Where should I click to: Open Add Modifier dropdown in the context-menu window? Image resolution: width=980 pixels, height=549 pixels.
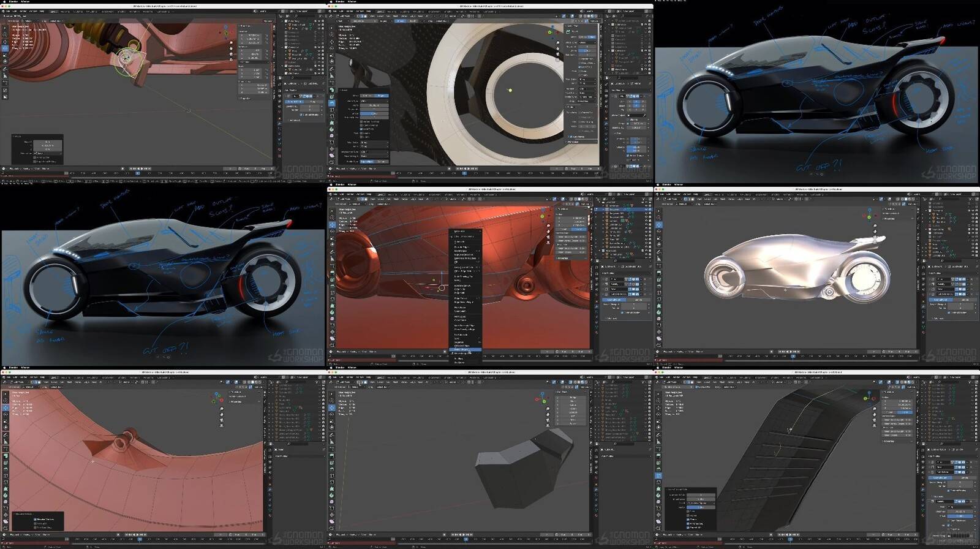point(626,273)
